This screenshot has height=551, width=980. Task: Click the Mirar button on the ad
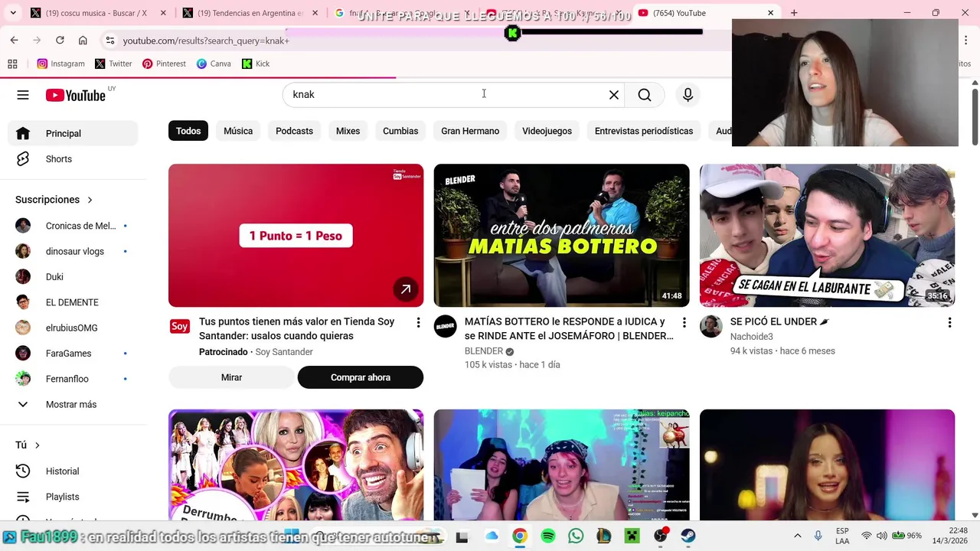[231, 377]
